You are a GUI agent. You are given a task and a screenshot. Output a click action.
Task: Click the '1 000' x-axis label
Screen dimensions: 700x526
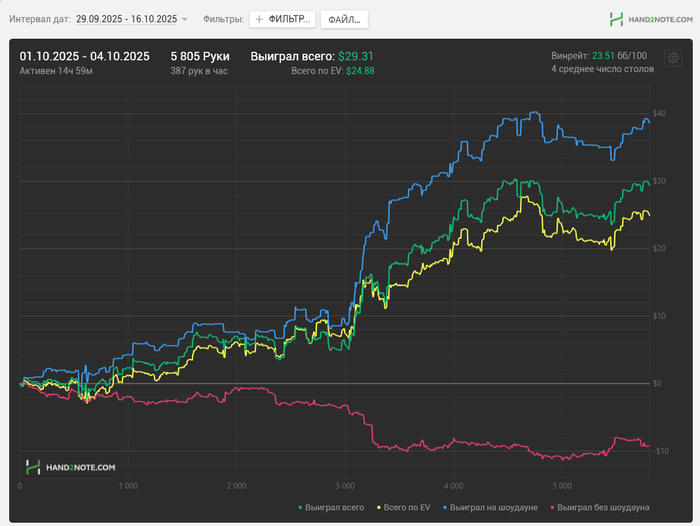click(128, 486)
